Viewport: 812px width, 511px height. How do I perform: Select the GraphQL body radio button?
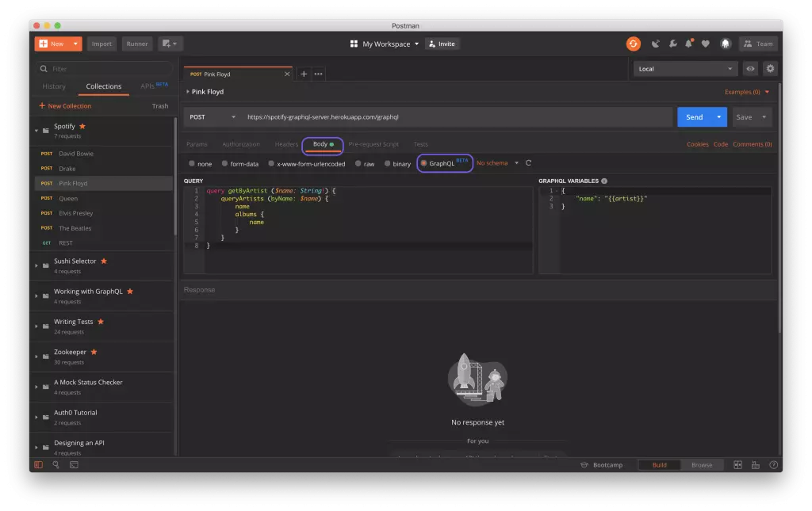click(x=423, y=163)
